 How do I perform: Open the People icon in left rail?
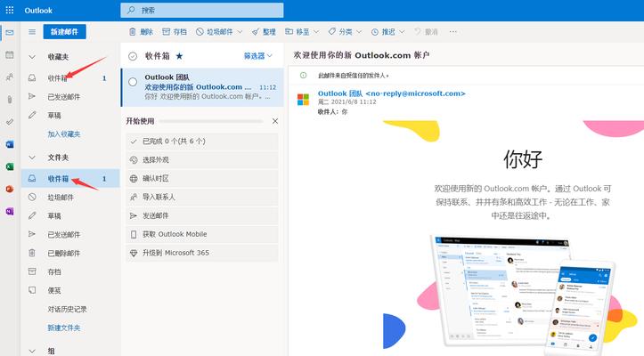click(10, 77)
